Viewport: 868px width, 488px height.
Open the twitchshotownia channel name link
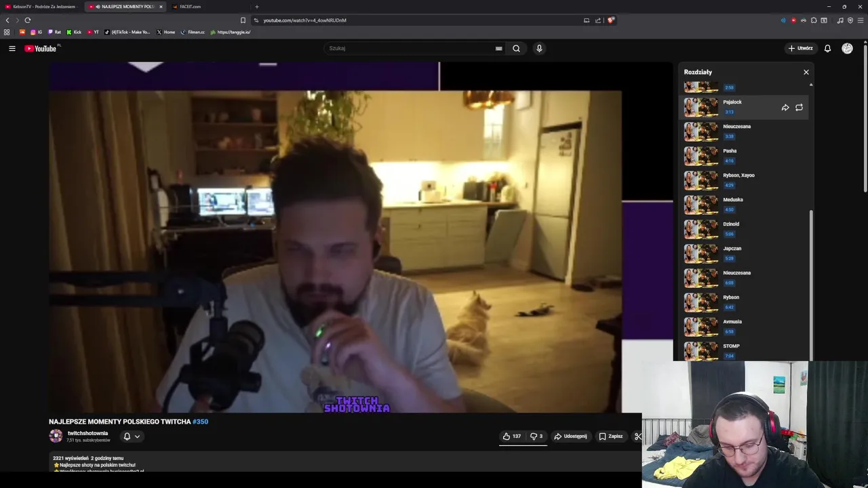87,433
